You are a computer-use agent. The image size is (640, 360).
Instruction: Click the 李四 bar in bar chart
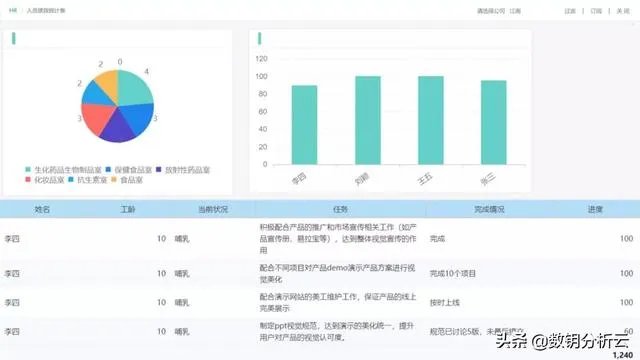[x=304, y=125]
